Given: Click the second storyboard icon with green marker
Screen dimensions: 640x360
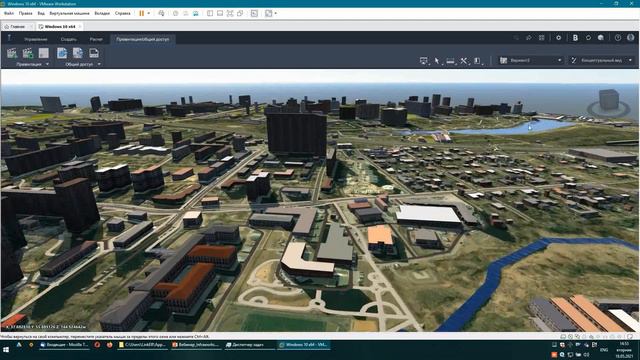Looking at the screenshot, I should pyautogui.click(x=28, y=53).
